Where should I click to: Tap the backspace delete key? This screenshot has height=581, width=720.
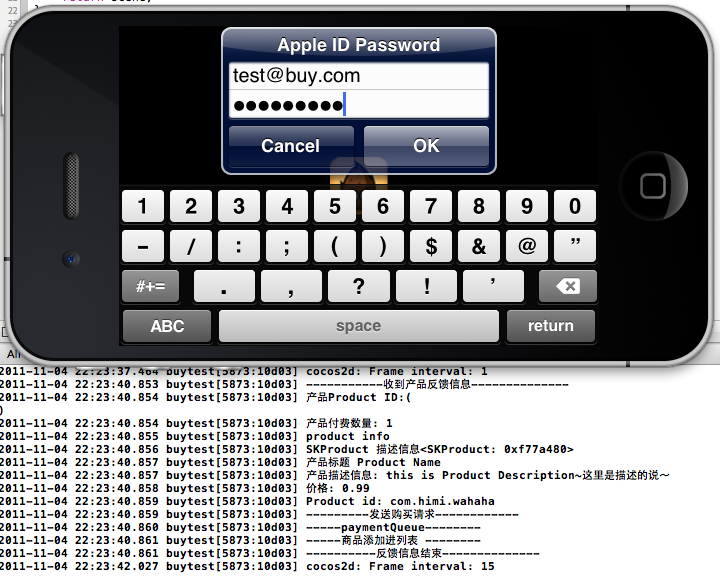click(x=568, y=286)
